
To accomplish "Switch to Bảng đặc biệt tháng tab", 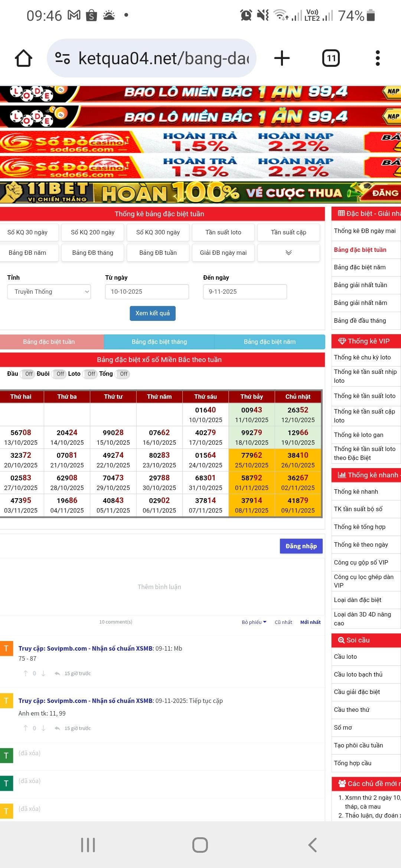I will pos(159,342).
